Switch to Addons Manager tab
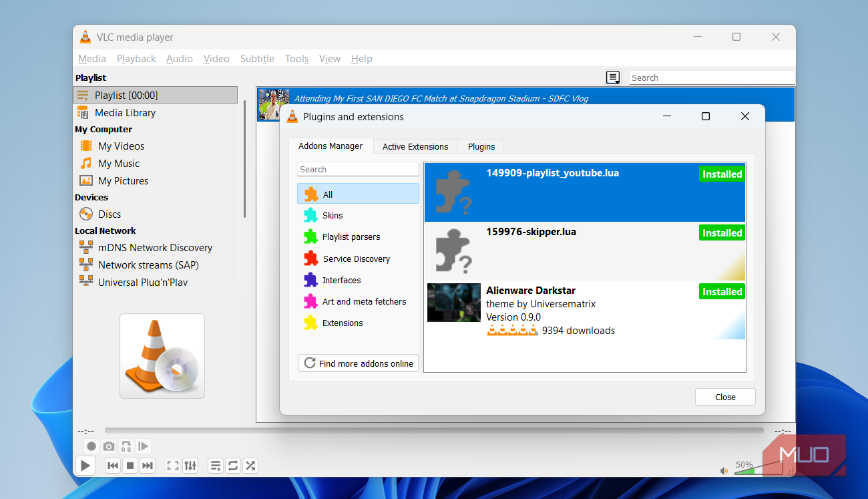 pos(331,146)
